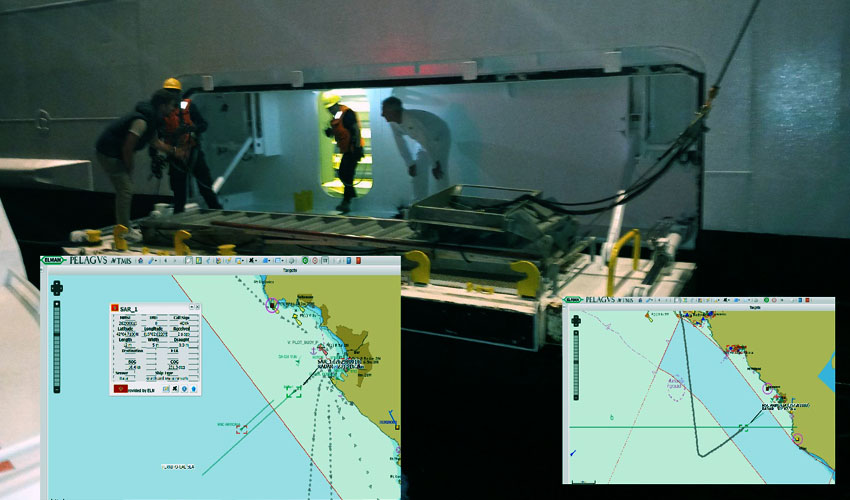Open Targets tab in left PELAGVS window
This screenshot has width=850, height=500.
point(290,270)
